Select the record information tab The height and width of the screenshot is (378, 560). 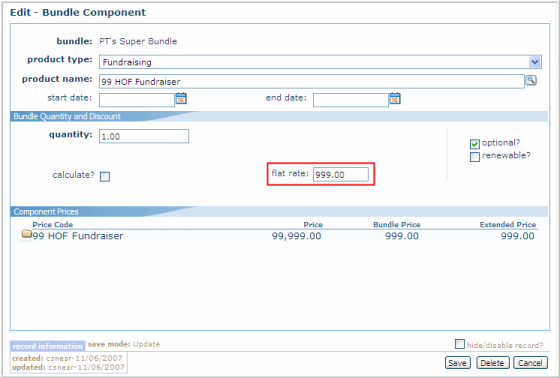pos(48,346)
